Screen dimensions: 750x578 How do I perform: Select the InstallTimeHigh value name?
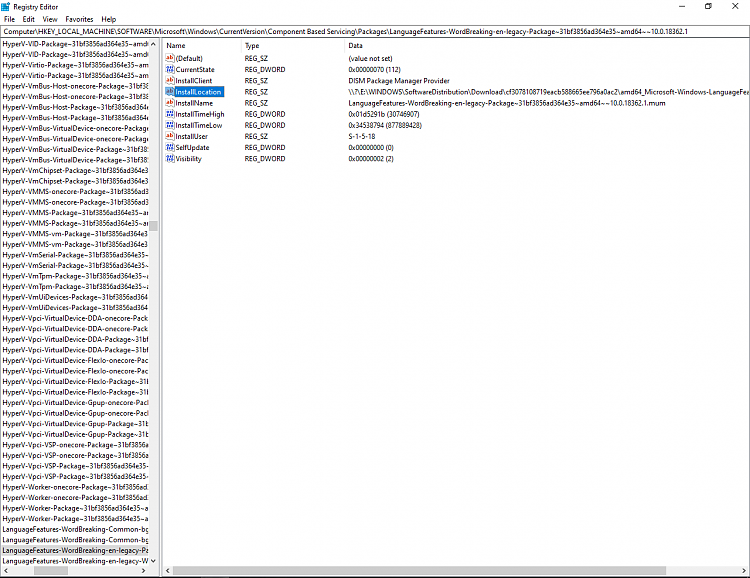click(199, 114)
